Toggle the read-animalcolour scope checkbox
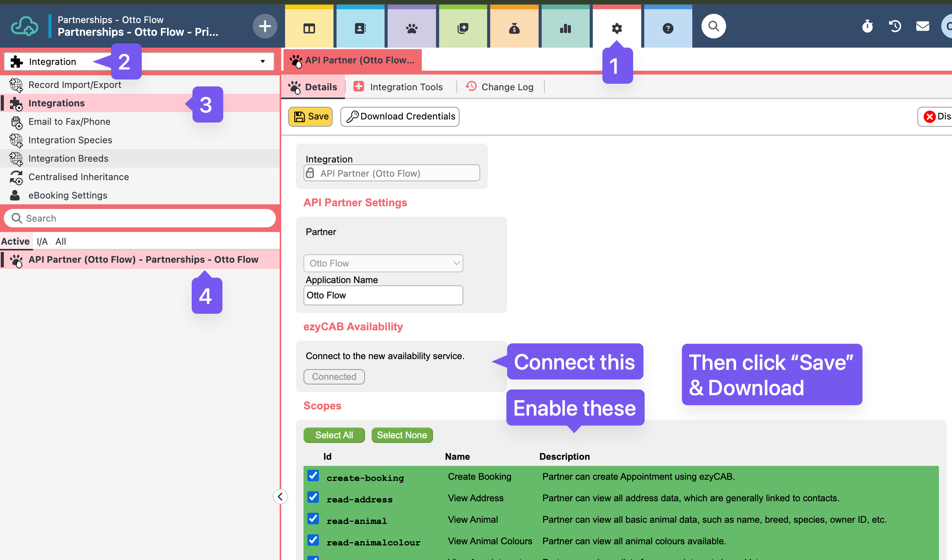Image resolution: width=952 pixels, height=560 pixels. click(313, 540)
